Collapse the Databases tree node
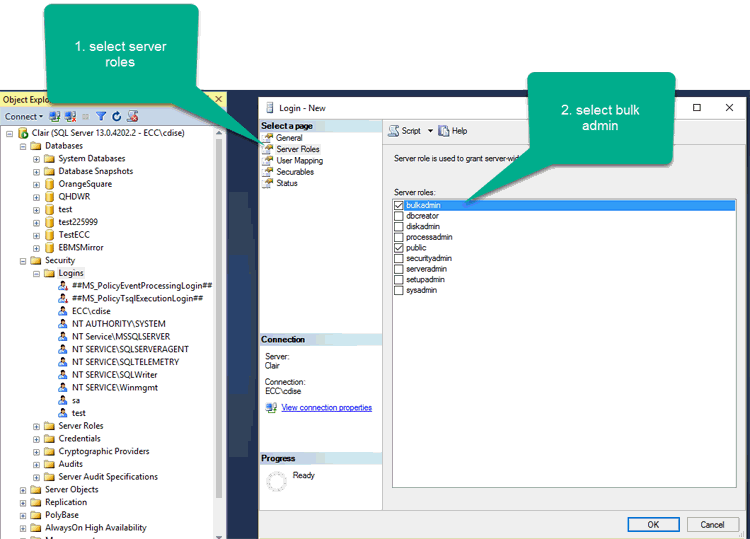750x539 pixels. (23, 146)
